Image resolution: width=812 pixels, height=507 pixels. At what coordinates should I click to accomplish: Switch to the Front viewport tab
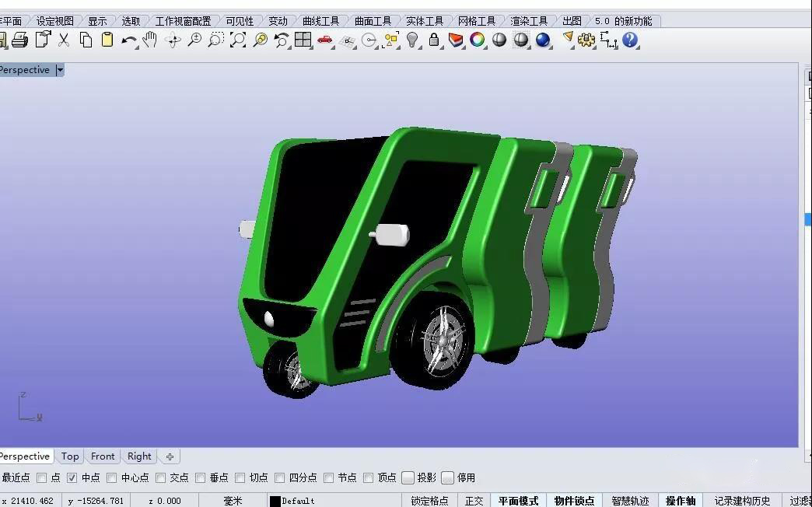[103, 456]
